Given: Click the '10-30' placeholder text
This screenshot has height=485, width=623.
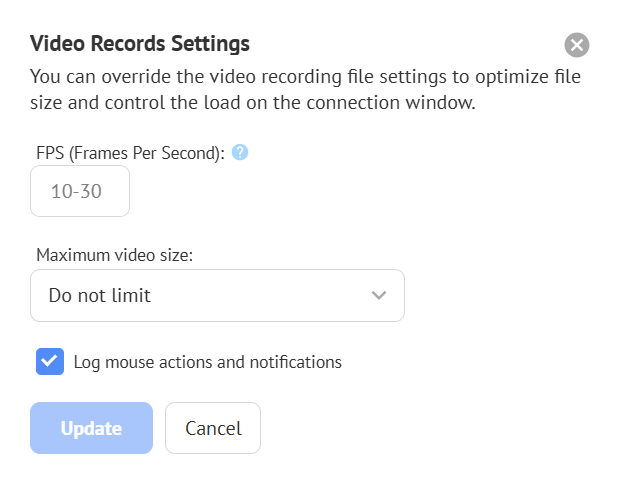Looking at the screenshot, I should (76, 191).
